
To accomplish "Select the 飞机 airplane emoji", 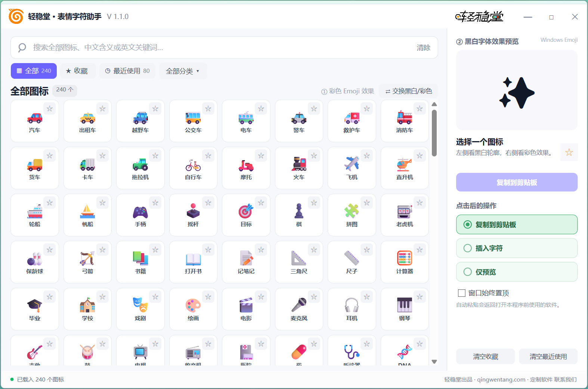I will tap(352, 168).
